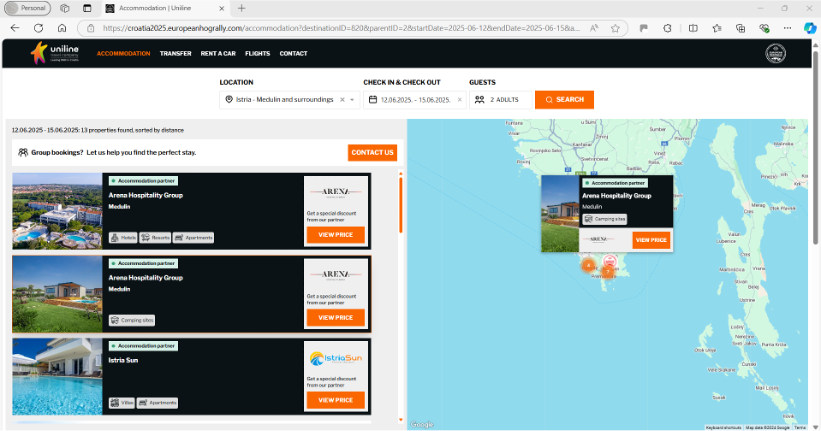
Task: Open tab actions menu
Action: [x=87, y=8]
